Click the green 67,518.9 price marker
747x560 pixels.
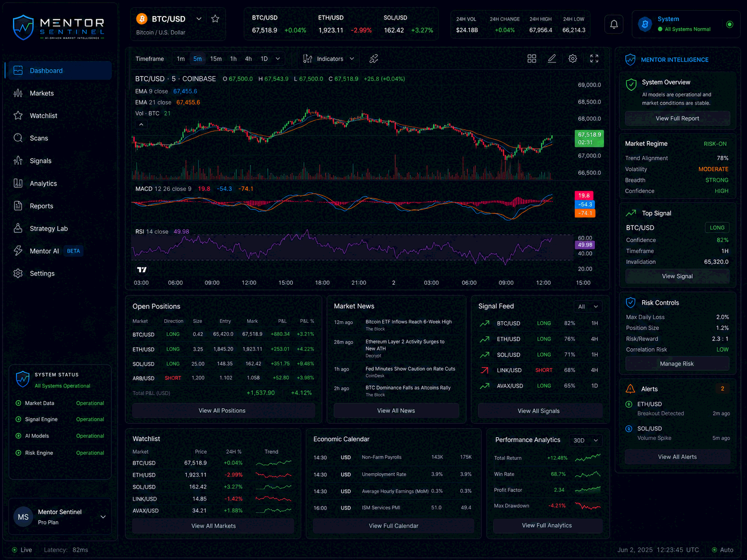click(x=589, y=138)
